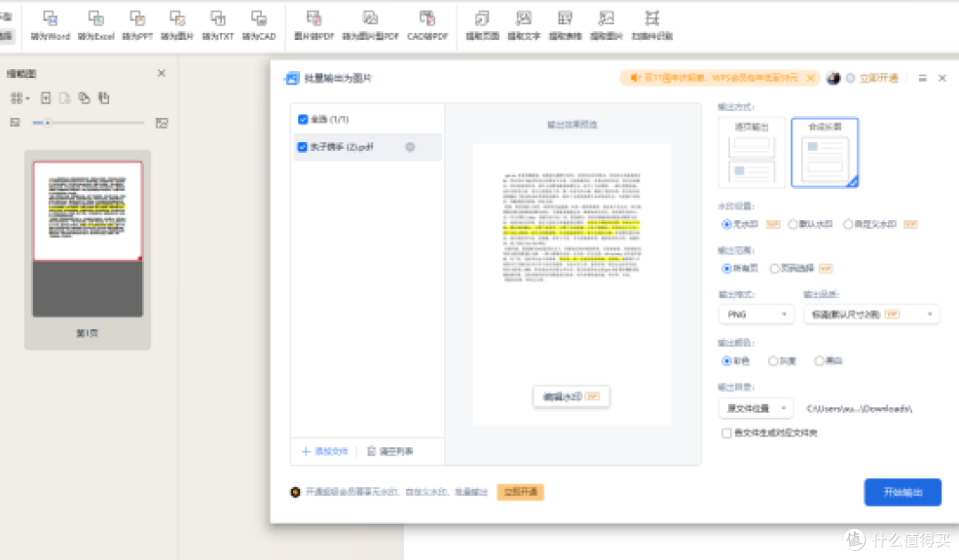
Task: Close the thumbnail panel
Action: coord(162,74)
